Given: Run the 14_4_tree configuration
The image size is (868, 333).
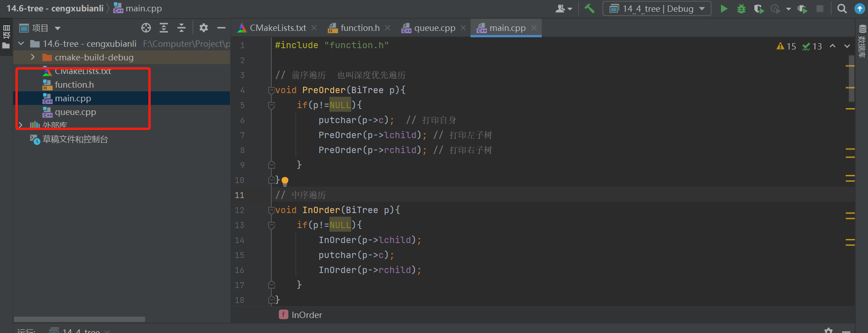Looking at the screenshot, I should [724, 9].
